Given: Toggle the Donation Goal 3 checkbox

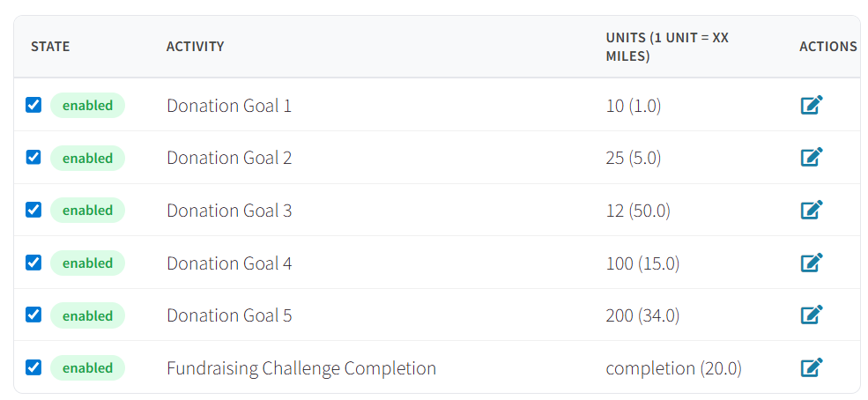Looking at the screenshot, I should point(33,210).
